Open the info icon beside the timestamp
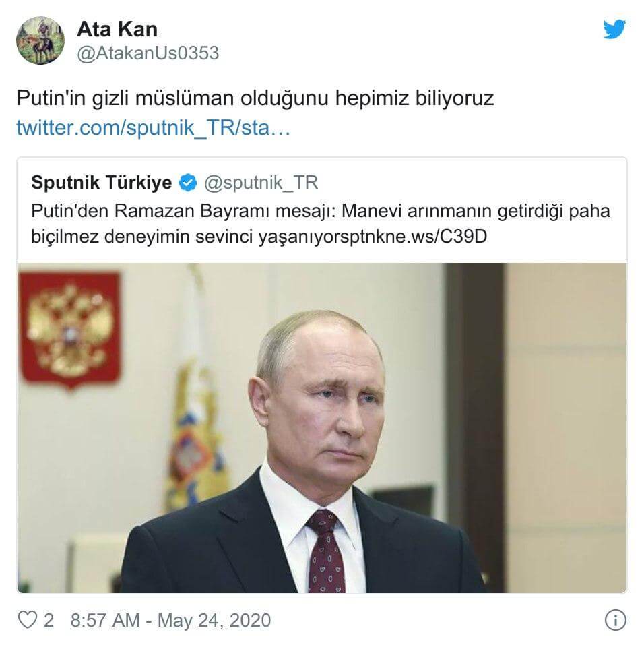 click(x=615, y=620)
